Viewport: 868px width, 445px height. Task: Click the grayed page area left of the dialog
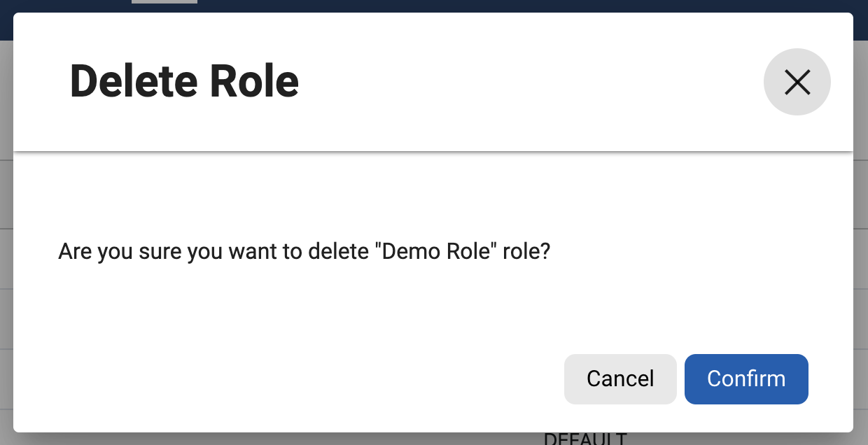pyautogui.click(x=6, y=280)
